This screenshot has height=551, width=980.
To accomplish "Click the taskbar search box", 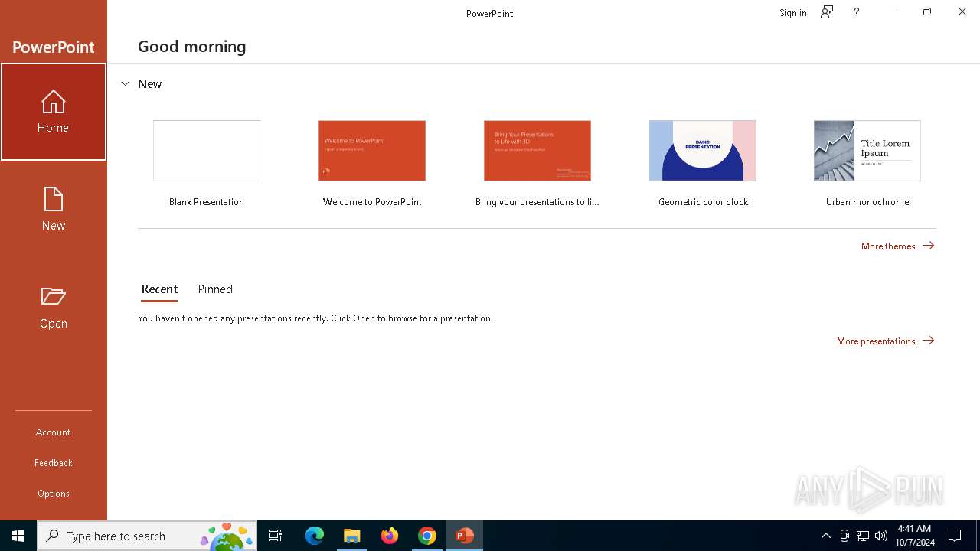I will click(x=147, y=536).
